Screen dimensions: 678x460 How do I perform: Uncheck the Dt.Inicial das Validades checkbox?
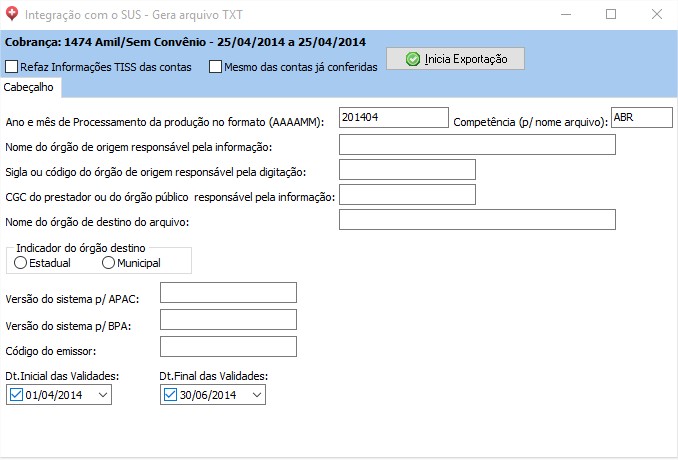point(15,395)
